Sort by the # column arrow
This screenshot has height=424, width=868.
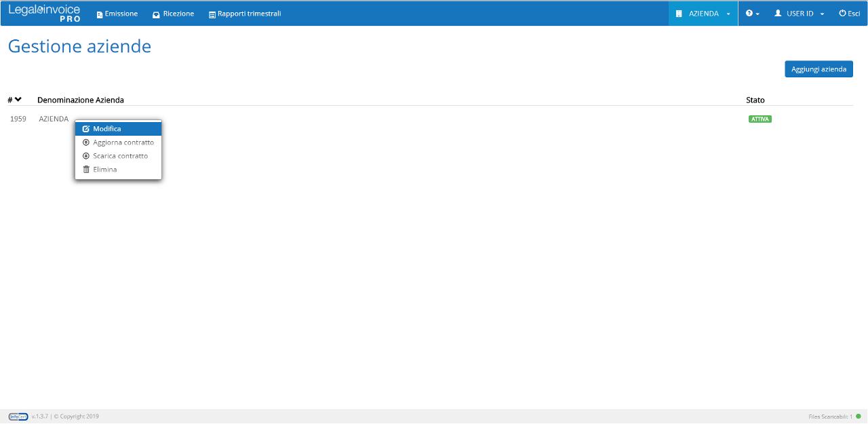pos(18,100)
